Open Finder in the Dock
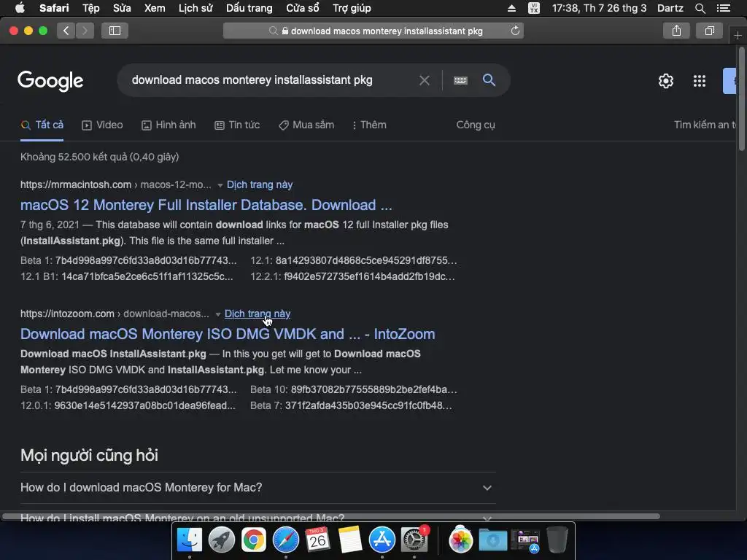 (x=189, y=540)
